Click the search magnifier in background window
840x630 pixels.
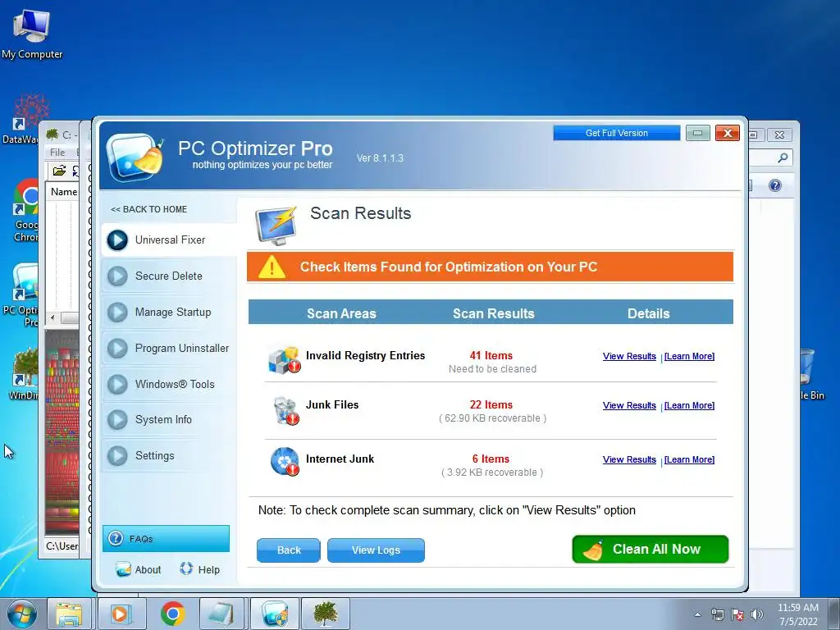[783, 157]
